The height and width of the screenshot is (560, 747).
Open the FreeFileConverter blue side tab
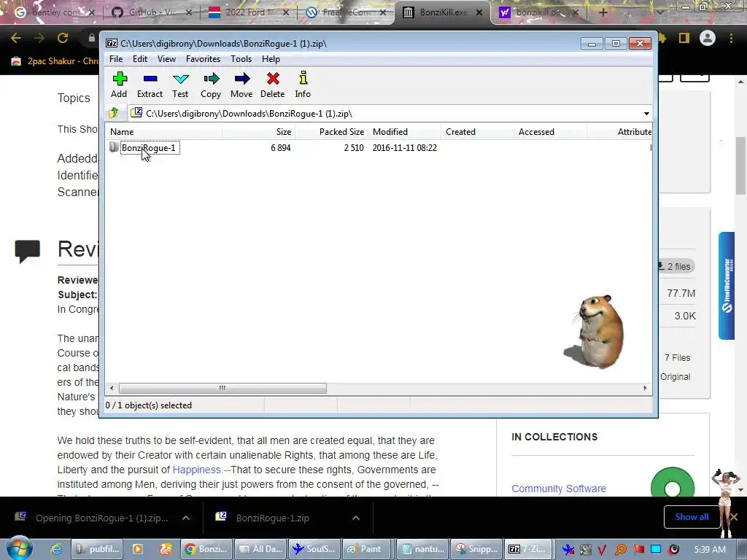(x=727, y=286)
